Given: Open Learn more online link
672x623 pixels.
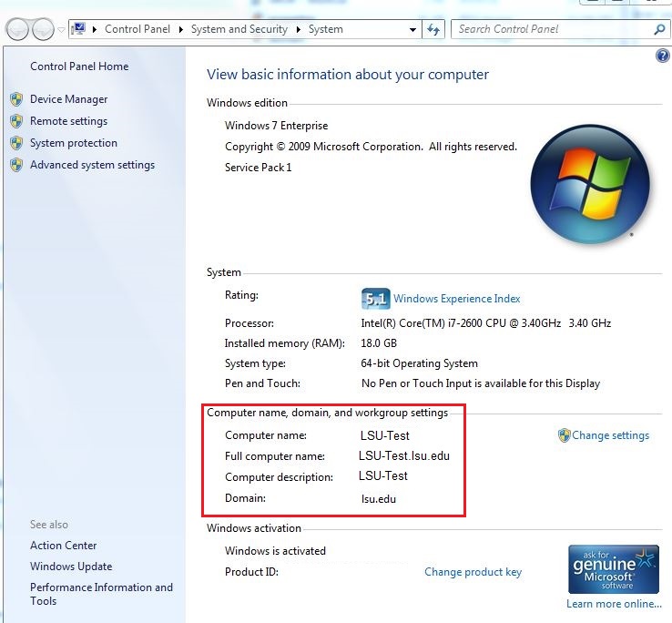Looking at the screenshot, I should click(x=614, y=604).
